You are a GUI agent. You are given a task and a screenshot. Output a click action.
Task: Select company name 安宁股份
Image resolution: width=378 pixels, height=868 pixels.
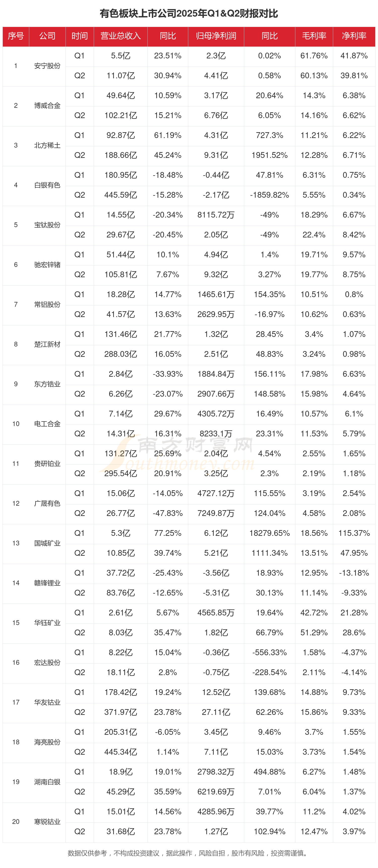tap(47, 66)
